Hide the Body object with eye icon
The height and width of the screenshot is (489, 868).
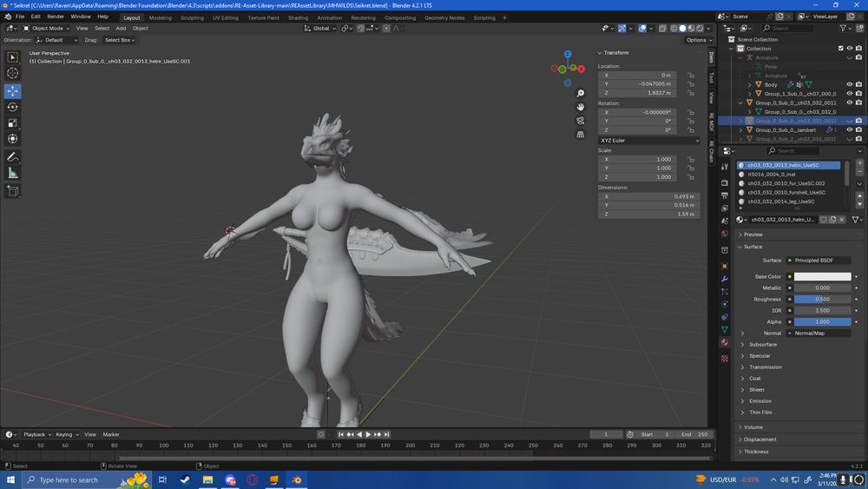click(850, 84)
